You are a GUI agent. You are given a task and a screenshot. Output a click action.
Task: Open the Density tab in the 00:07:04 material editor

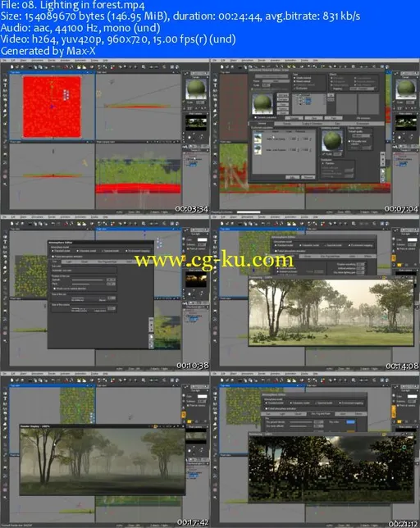(287, 124)
